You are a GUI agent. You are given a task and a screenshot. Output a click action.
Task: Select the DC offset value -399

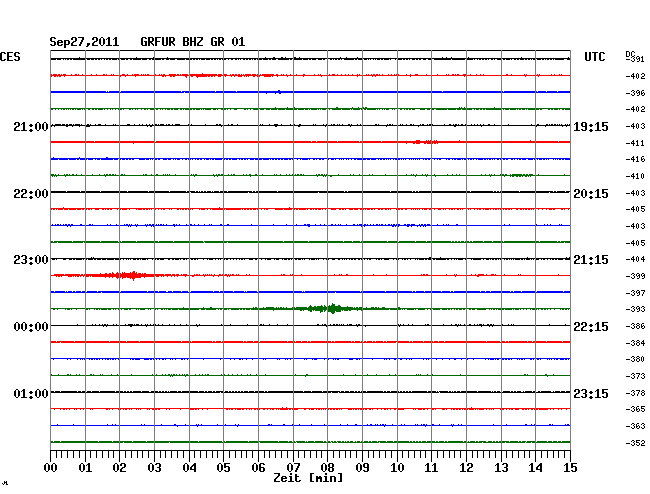pos(635,276)
